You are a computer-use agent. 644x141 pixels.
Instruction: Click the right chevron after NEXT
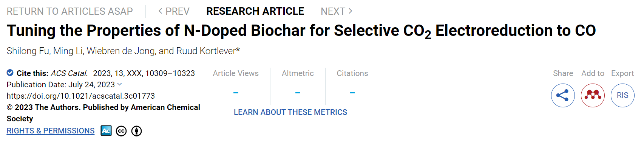tap(350, 11)
